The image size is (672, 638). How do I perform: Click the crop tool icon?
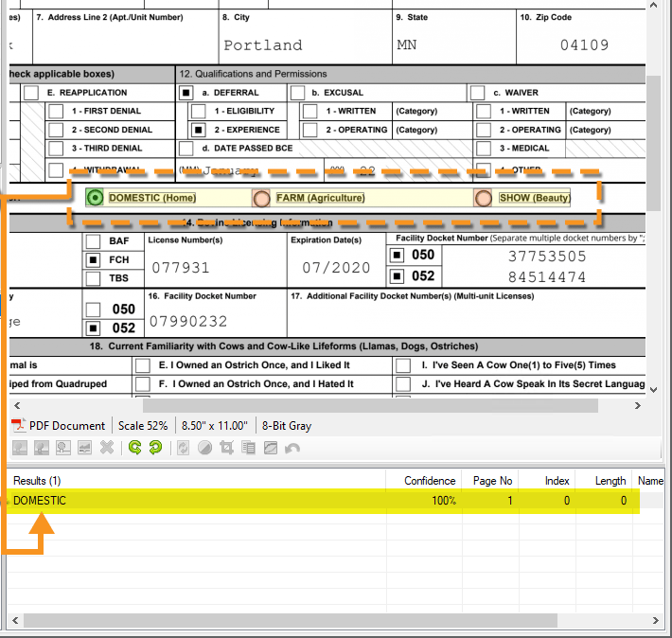(226, 447)
